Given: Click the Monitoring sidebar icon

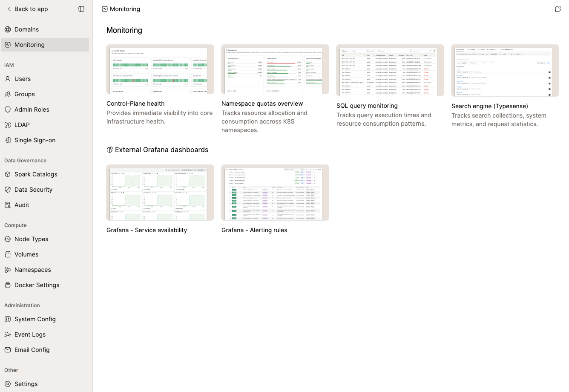Looking at the screenshot, I should (8, 45).
